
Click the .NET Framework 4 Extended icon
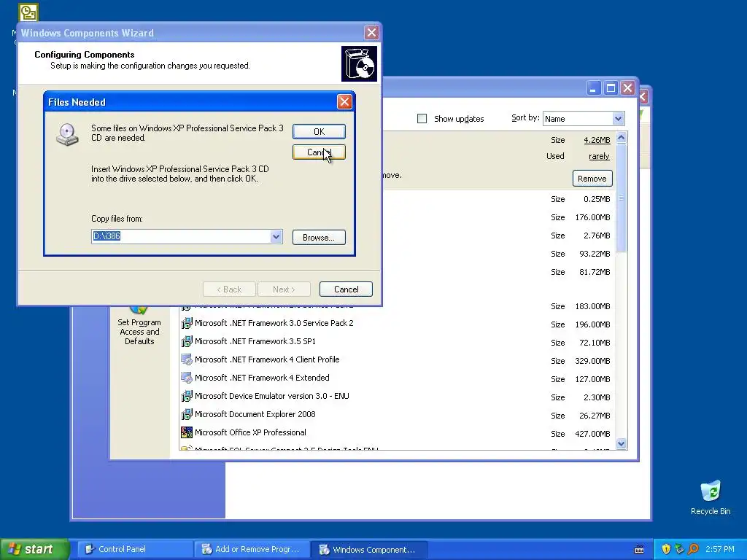[187, 378]
